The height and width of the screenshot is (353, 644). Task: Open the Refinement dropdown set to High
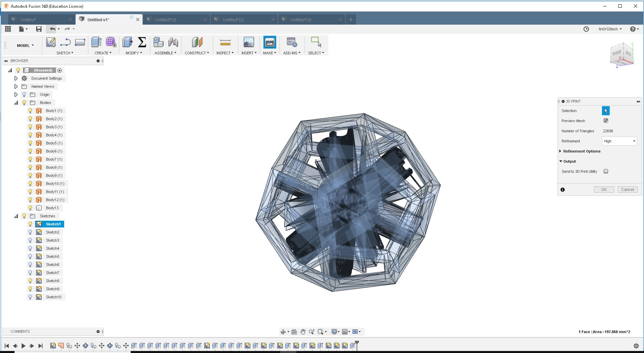pos(619,141)
